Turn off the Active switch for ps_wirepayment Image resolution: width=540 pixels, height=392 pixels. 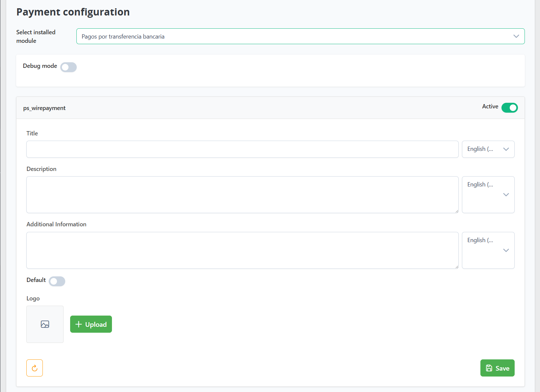tap(509, 108)
